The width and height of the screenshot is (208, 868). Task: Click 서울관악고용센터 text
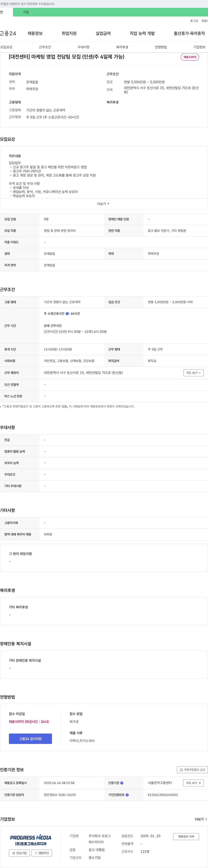pos(160,783)
